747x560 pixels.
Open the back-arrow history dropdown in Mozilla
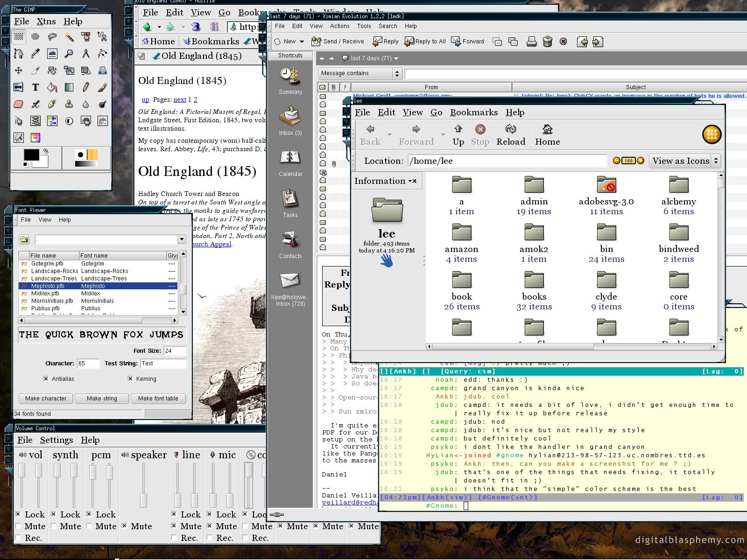pos(159,27)
